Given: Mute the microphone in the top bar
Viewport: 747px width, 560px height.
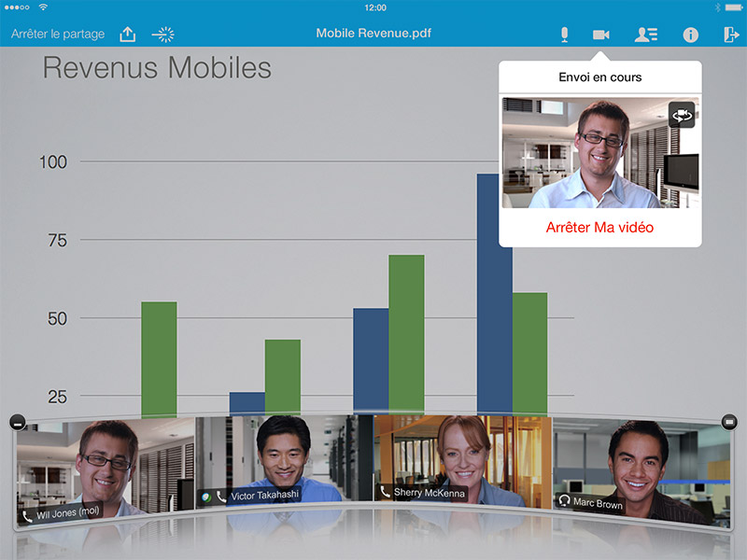Looking at the screenshot, I should point(564,35).
